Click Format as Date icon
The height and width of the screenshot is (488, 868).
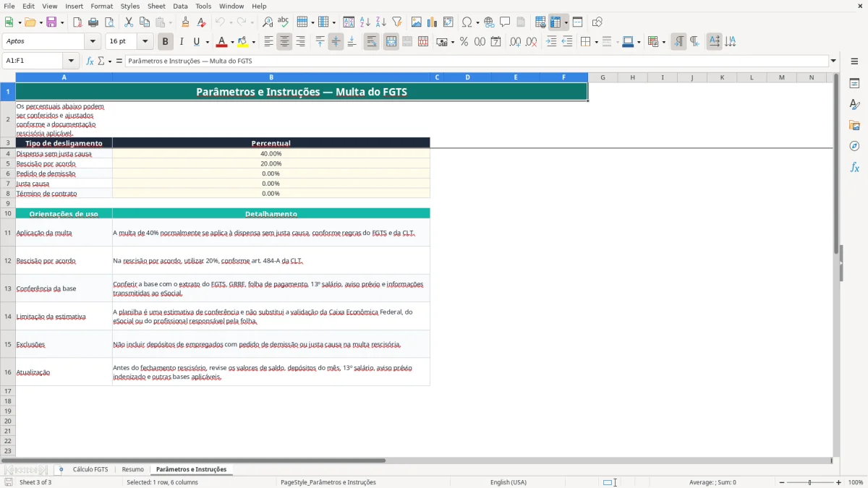[x=495, y=42]
